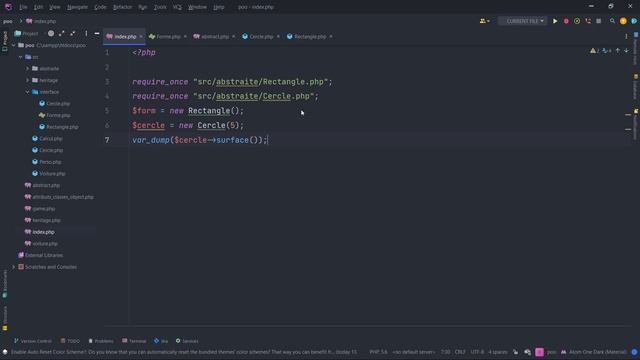
Task: Close the Rectangle.php tab
Action: coord(331,36)
